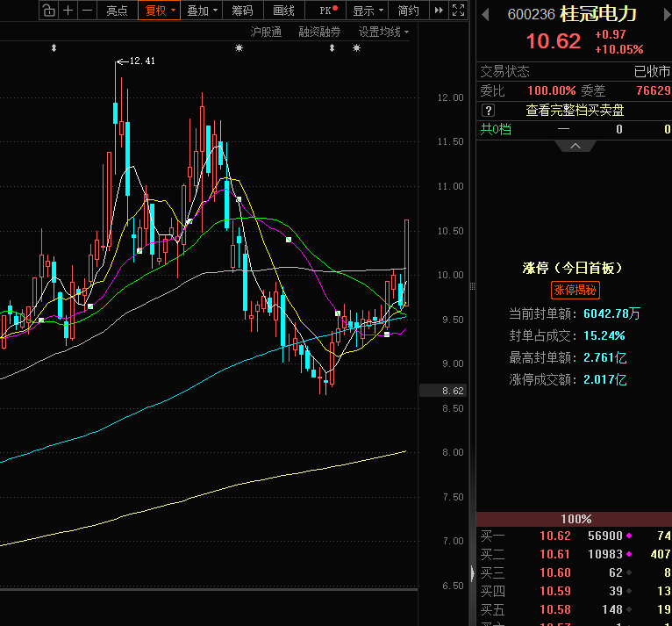Image resolution: width=672 pixels, height=626 pixels.
Task: Click gray diamond in 买四 row
Action: tap(629, 591)
